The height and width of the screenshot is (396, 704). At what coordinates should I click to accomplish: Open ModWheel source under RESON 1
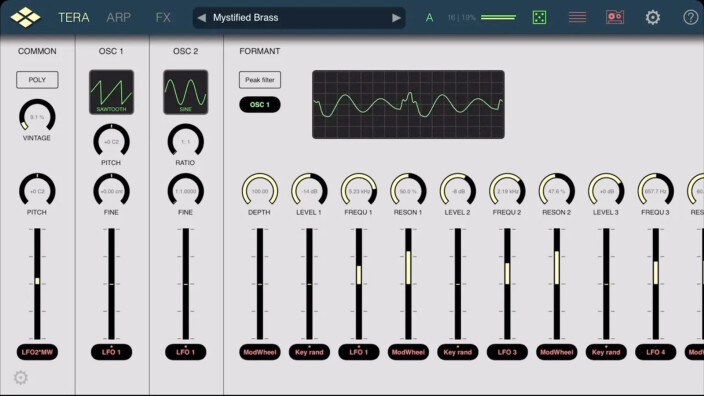(x=408, y=352)
